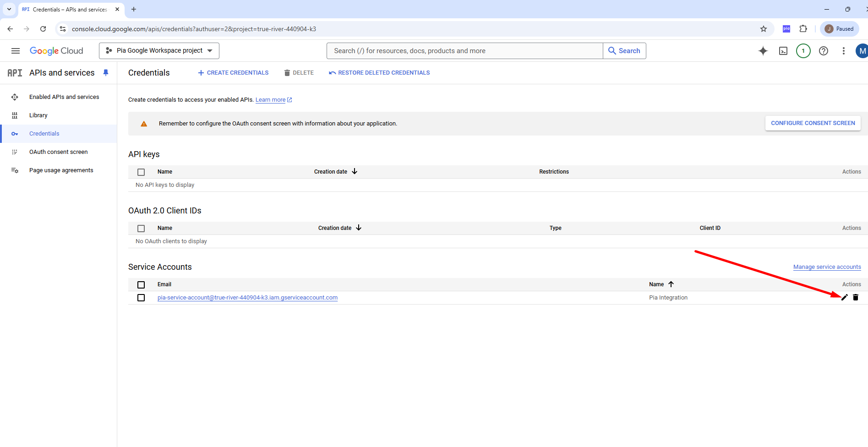Click the Search button
This screenshot has height=447, width=868.
(x=624, y=51)
